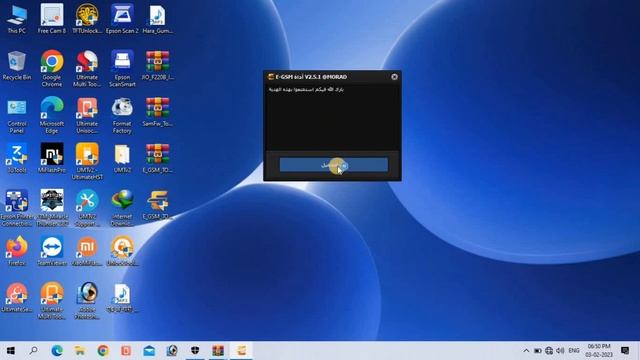Image resolution: width=640 pixels, height=360 pixels.
Task: Launch Firefox from desktop
Action: point(17,251)
